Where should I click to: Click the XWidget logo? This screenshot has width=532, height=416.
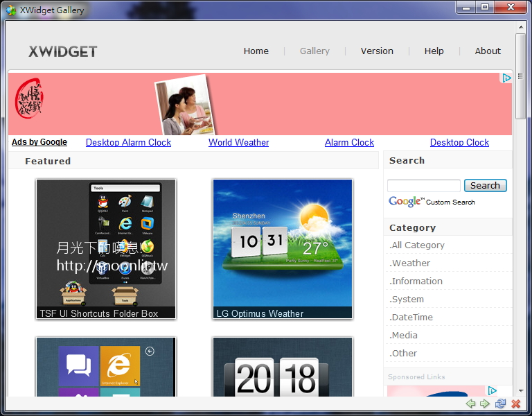pyautogui.click(x=63, y=51)
